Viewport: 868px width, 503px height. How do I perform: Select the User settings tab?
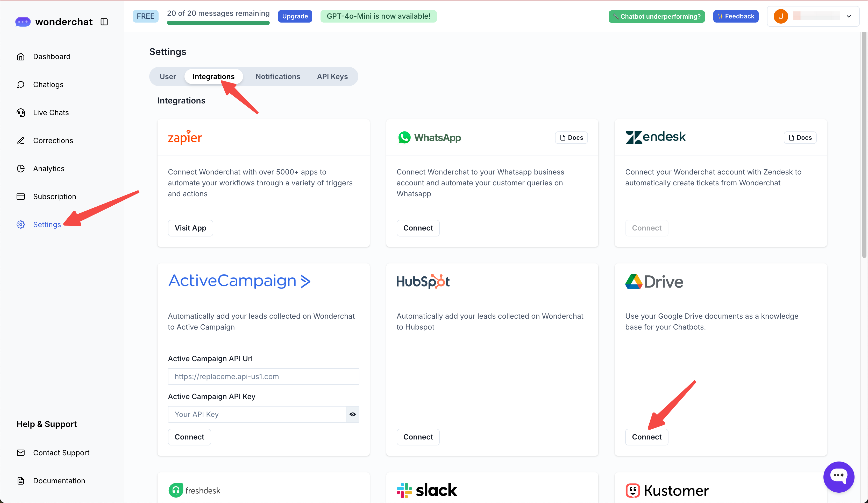[x=167, y=76]
